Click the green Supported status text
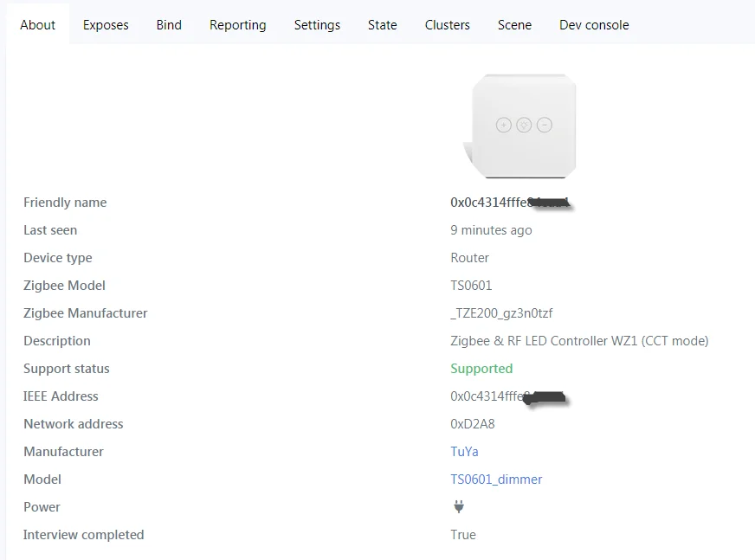 [x=481, y=369]
